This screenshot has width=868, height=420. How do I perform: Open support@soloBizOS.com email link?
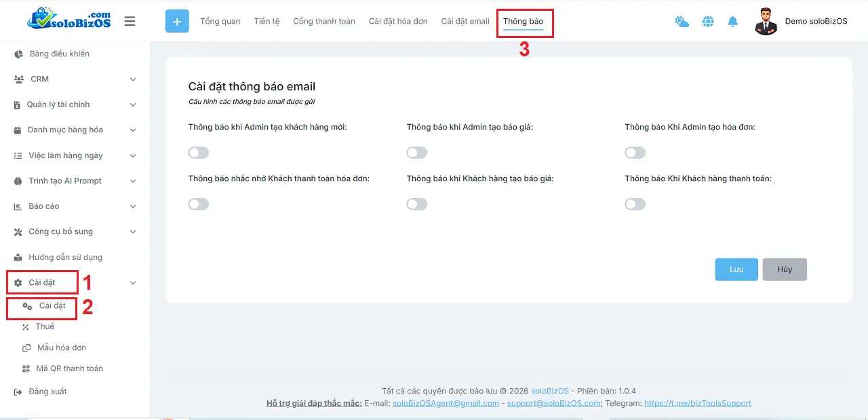[x=554, y=403]
